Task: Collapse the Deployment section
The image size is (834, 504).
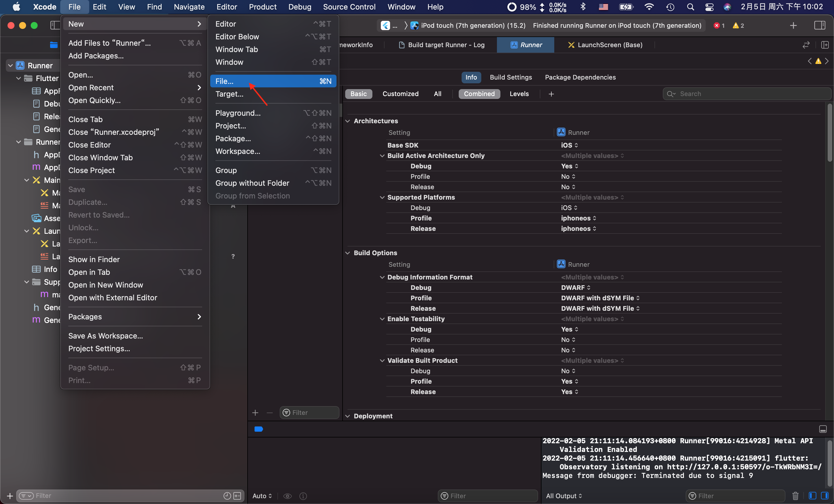Action: click(x=348, y=416)
